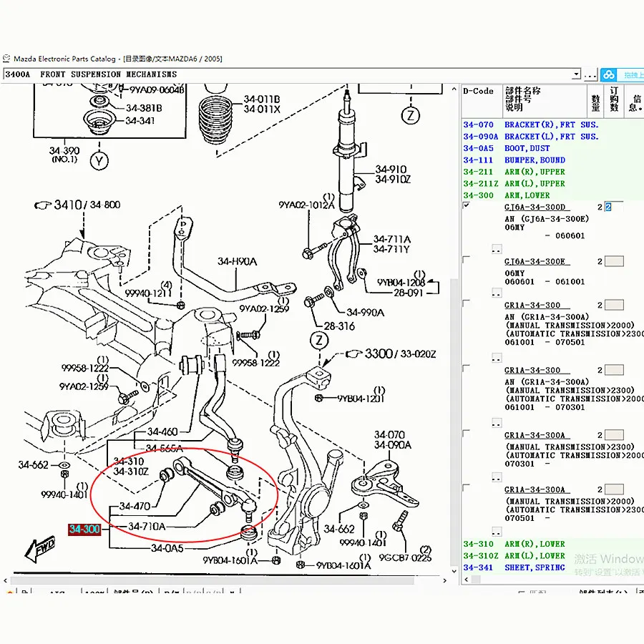644x644 pixels.
Task: Select the 34-310 ARM(R), LOWER list row
Action: (x=552, y=544)
